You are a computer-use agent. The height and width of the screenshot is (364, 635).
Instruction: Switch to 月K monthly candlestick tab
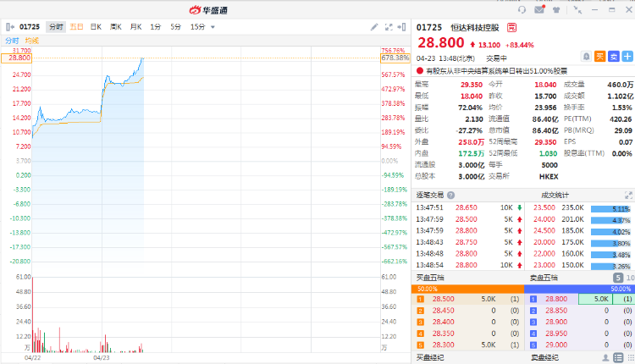pyautogui.click(x=135, y=27)
